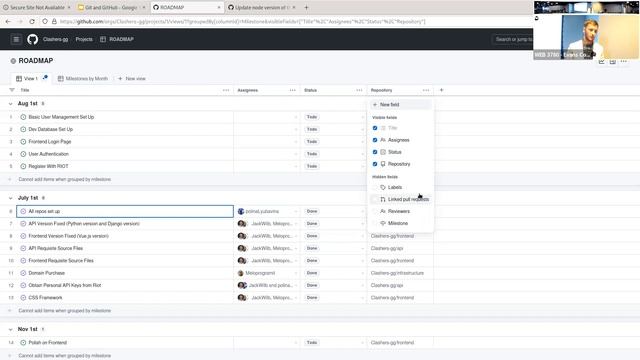Create a New view tab
This screenshot has height=360, width=640.
(x=132, y=78)
